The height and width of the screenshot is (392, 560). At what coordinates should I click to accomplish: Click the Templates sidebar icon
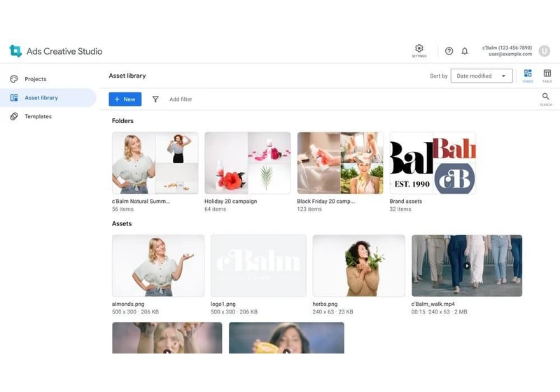click(x=14, y=116)
